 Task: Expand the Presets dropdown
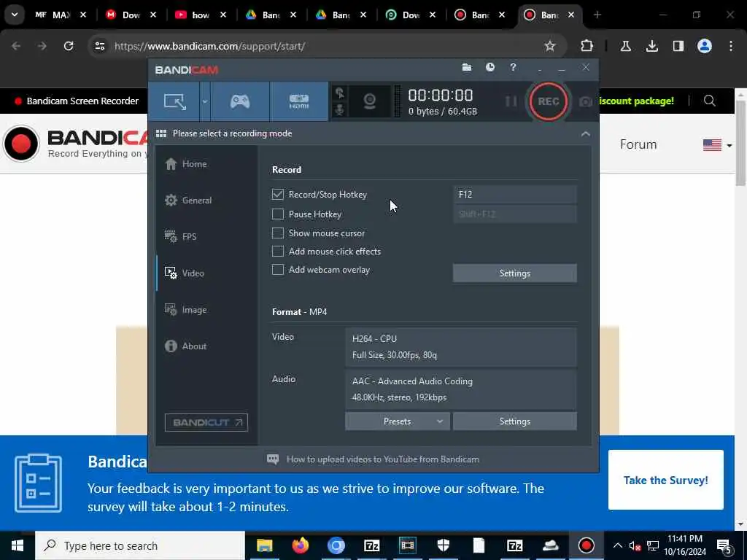point(398,421)
